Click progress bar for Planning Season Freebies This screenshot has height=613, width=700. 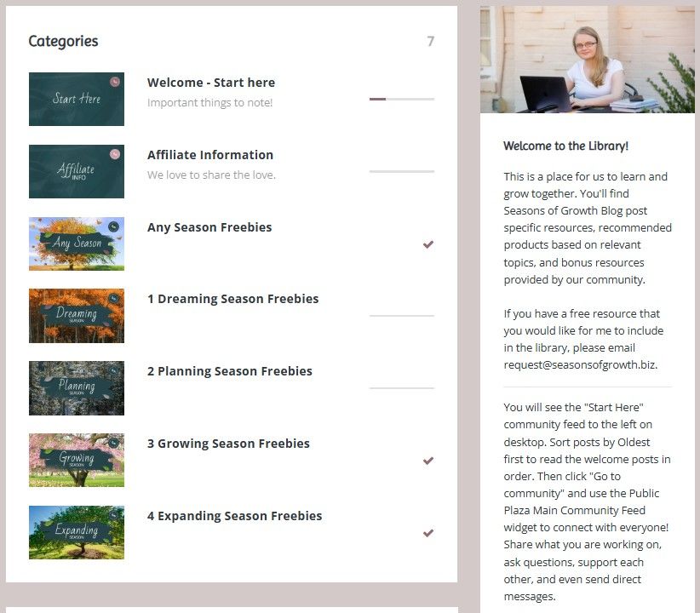(402, 388)
